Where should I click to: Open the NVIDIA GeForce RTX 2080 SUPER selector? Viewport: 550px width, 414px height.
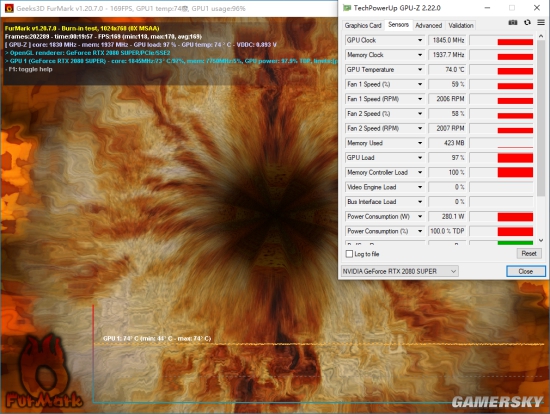point(400,271)
